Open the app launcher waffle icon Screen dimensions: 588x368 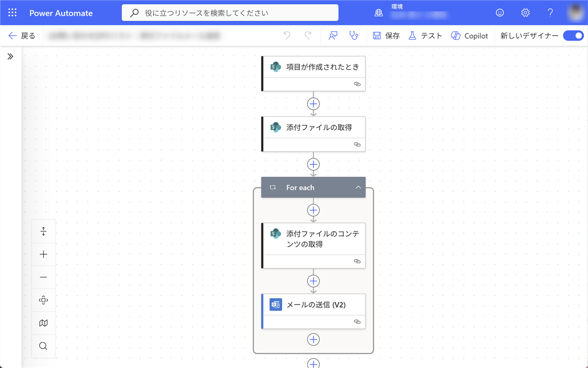[13, 13]
